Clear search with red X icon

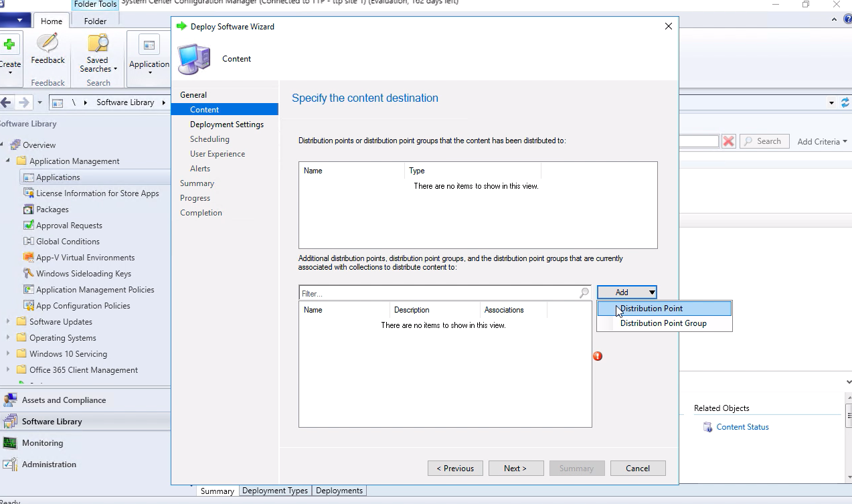pos(729,141)
